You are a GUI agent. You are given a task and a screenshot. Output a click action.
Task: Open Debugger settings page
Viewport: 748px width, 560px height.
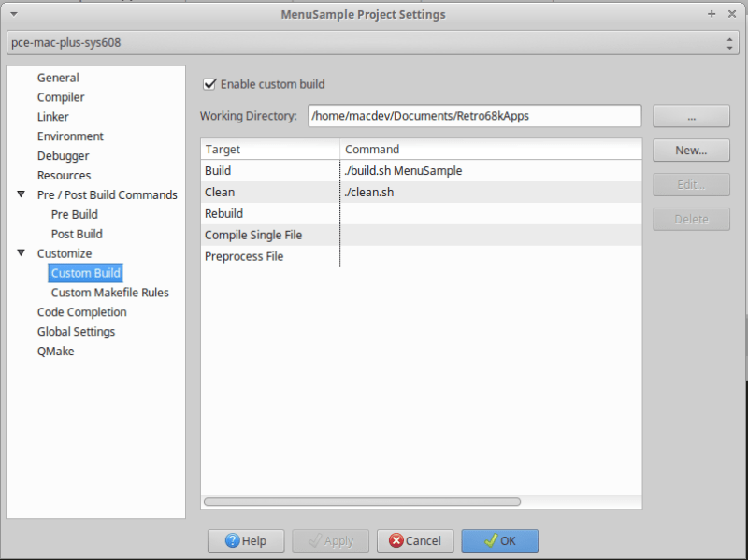tap(63, 156)
